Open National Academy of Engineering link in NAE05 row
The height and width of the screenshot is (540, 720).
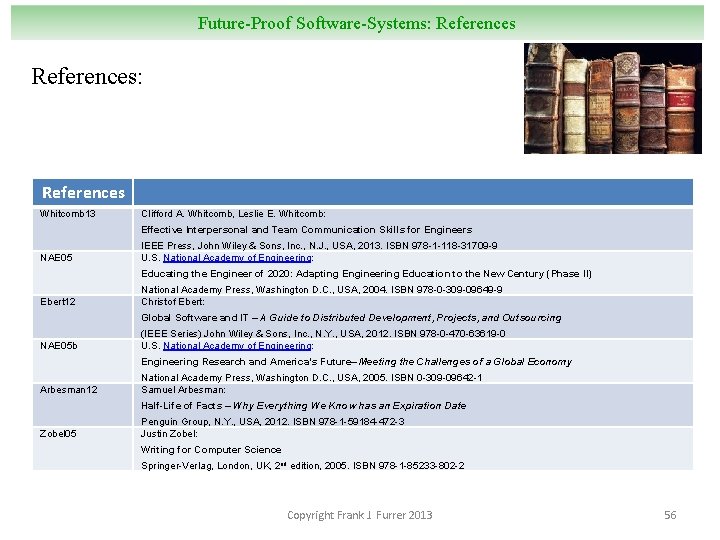coord(237,258)
